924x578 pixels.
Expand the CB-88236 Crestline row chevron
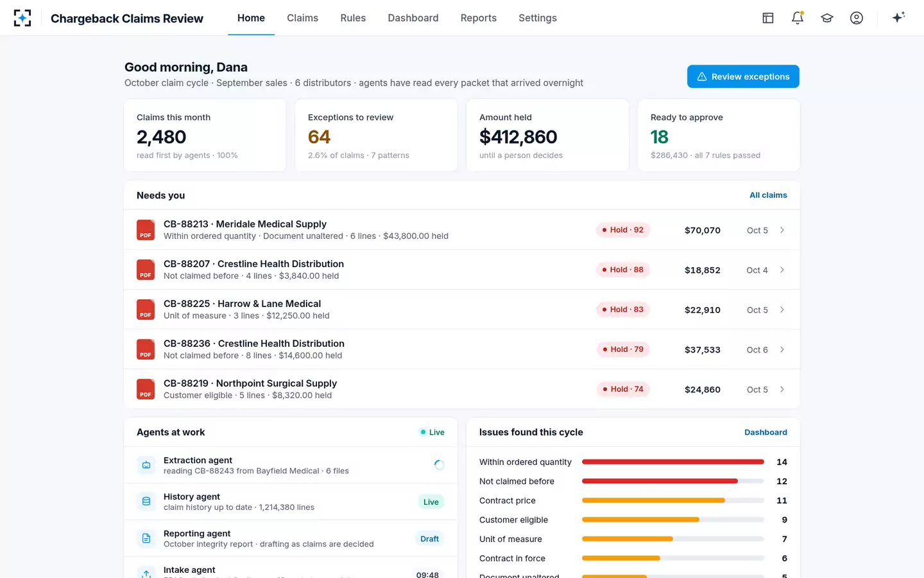click(x=782, y=349)
